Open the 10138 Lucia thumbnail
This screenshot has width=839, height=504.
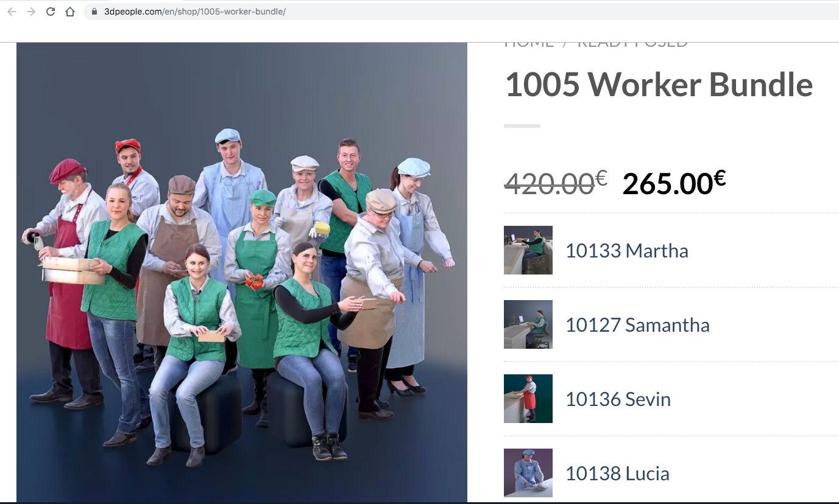pyautogui.click(x=528, y=473)
